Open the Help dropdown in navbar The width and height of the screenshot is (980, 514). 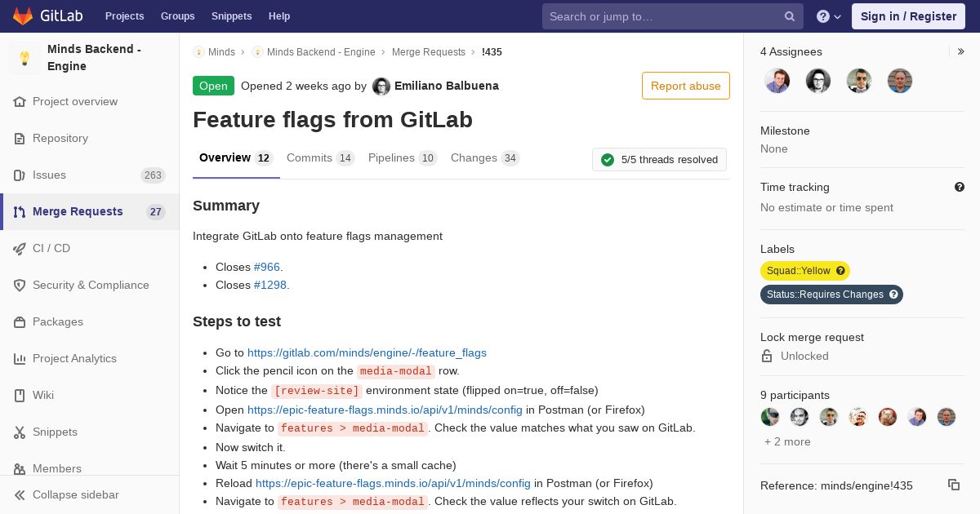point(829,16)
